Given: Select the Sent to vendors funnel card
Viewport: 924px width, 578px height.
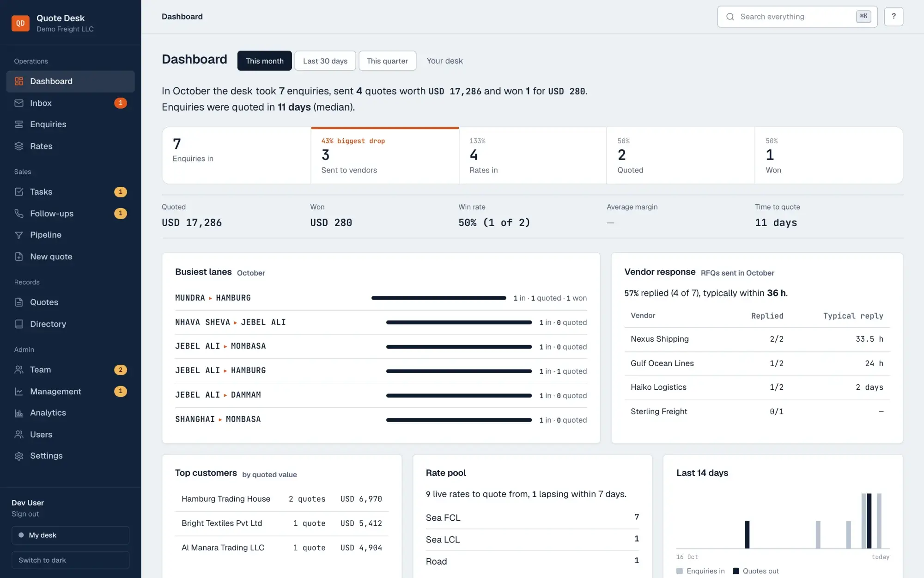Looking at the screenshot, I should (x=385, y=155).
